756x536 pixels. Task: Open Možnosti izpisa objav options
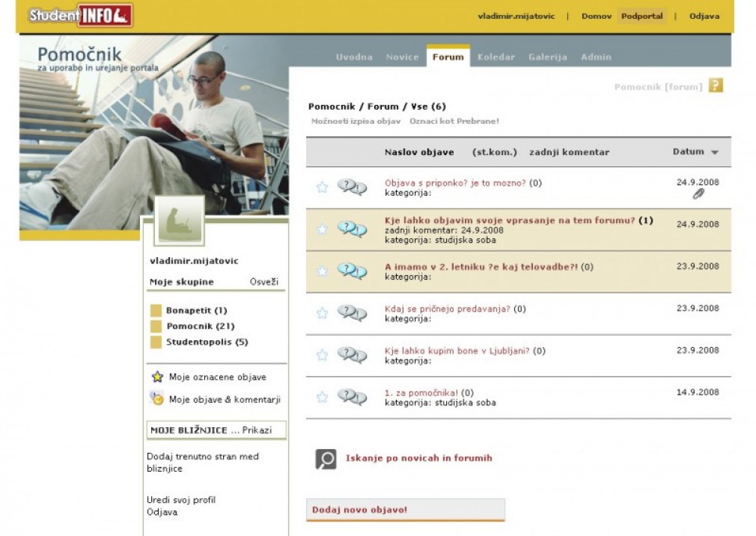(x=355, y=121)
